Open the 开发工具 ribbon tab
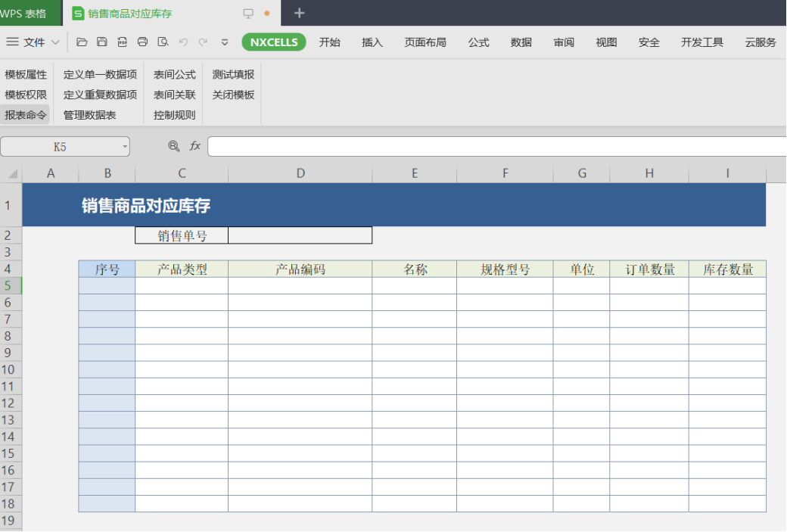Image resolution: width=787 pixels, height=532 pixels. [x=701, y=42]
